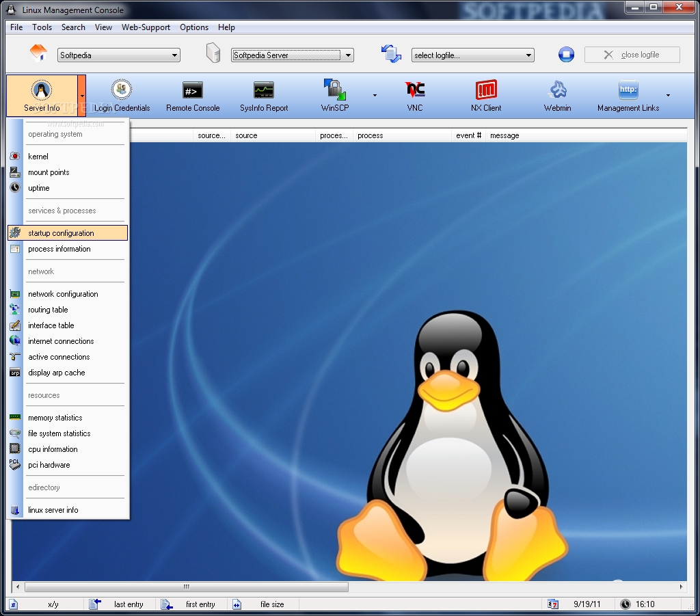This screenshot has height=616, width=700.
Task: Expand the WinSCP dropdown arrow
Action: (x=375, y=96)
